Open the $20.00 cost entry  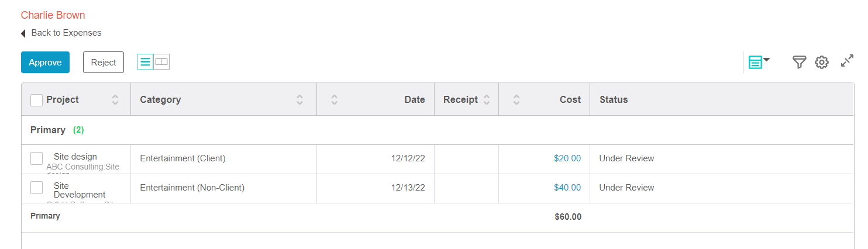coord(567,158)
